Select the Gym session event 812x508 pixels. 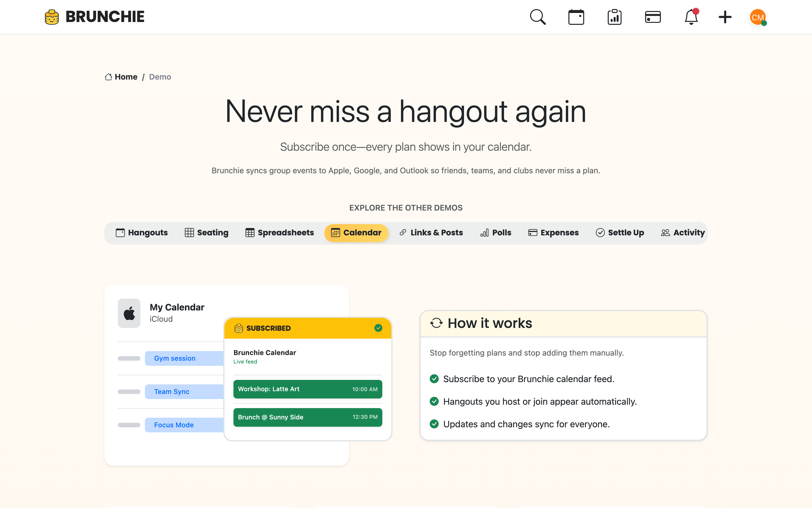coord(184,358)
